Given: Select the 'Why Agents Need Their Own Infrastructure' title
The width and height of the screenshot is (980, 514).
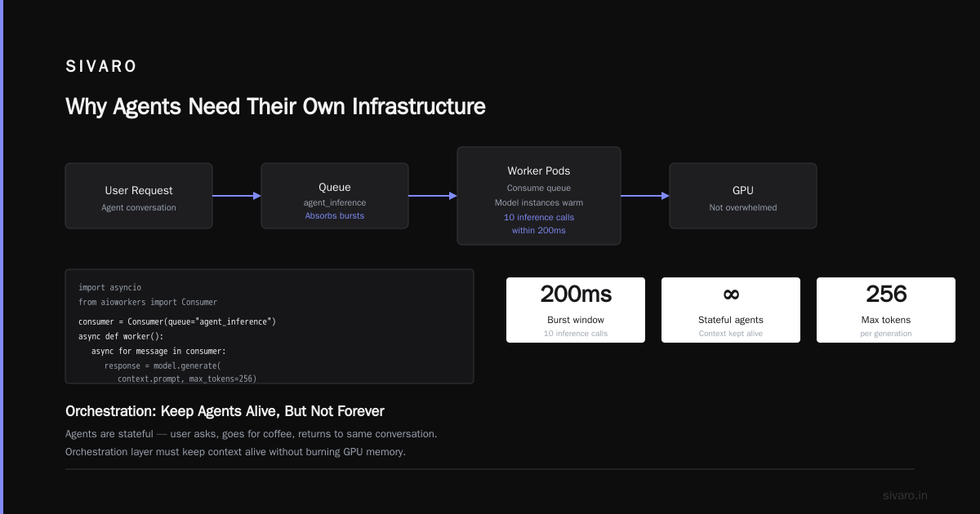Looking at the screenshot, I should pos(275,107).
